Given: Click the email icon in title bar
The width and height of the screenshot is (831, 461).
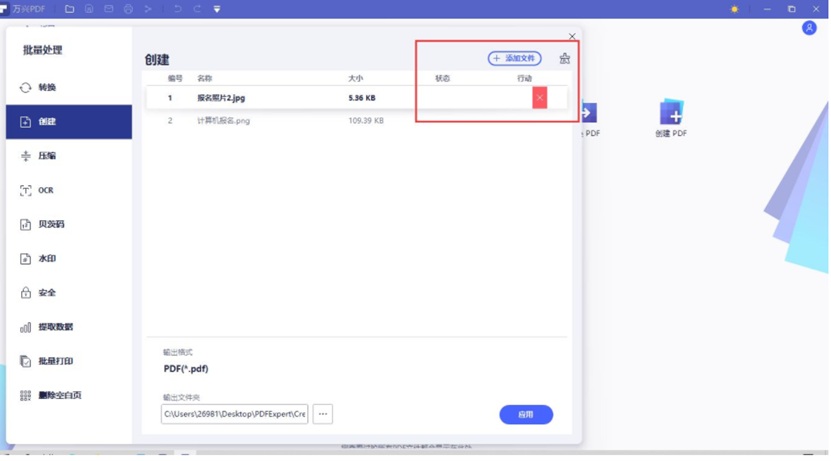Looking at the screenshot, I should [x=109, y=9].
